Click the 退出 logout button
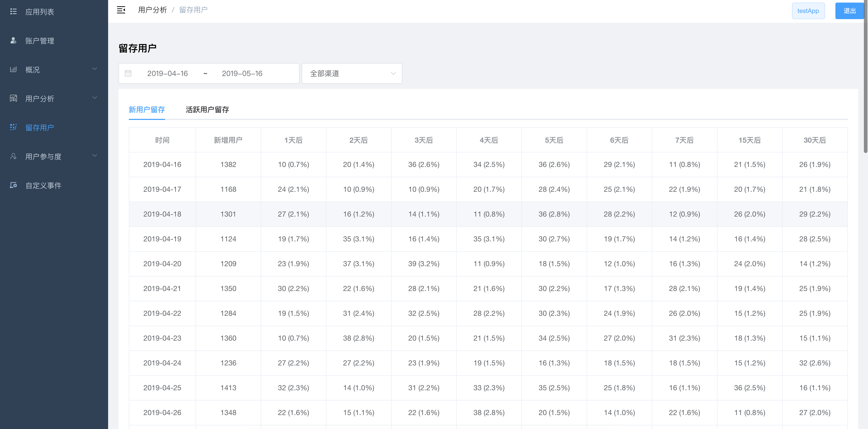Viewport: 868px width, 429px height. pyautogui.click(x=849, y=11)
